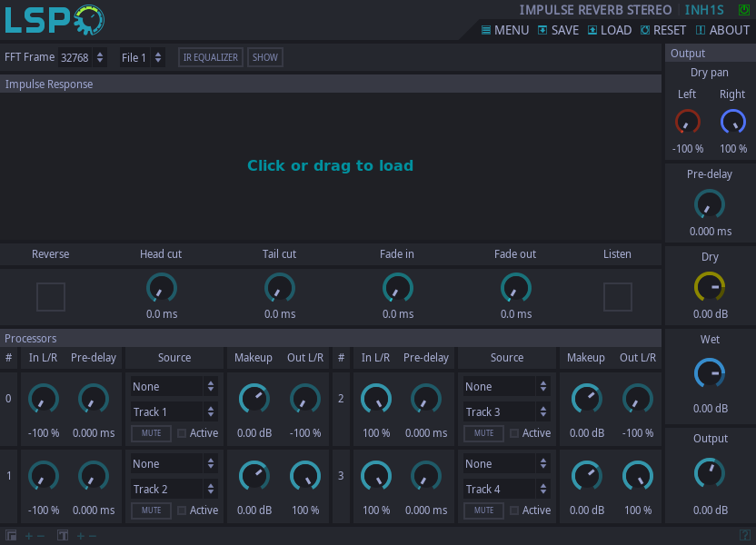
Task: Click the LOAD icon in the top bar
Action: 592,30
